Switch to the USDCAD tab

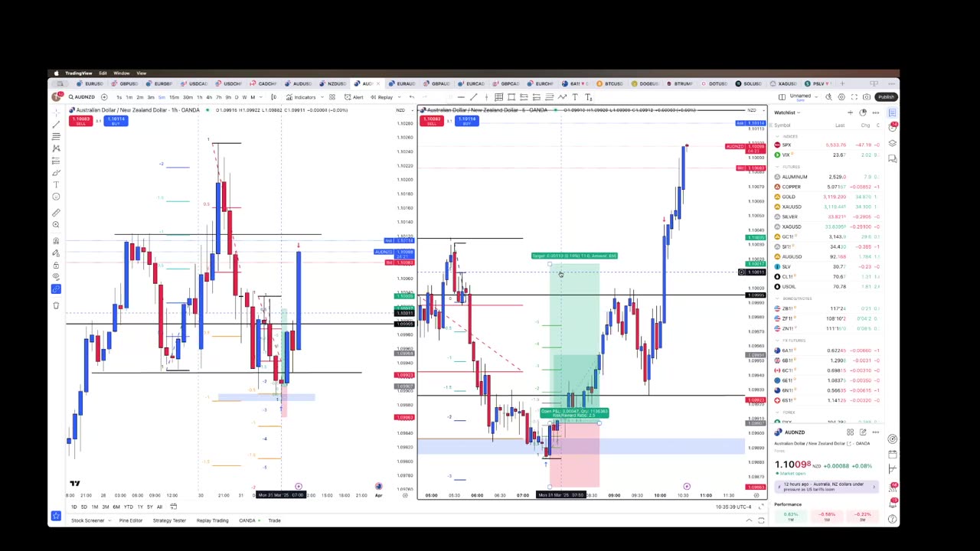195,83
